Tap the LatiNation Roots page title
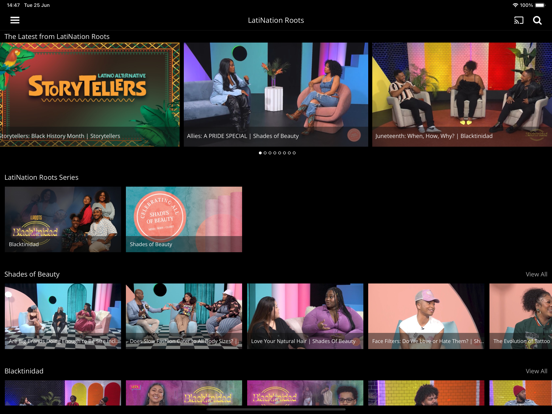This screenshot has height=414, width=552. (x=276, y=20)
